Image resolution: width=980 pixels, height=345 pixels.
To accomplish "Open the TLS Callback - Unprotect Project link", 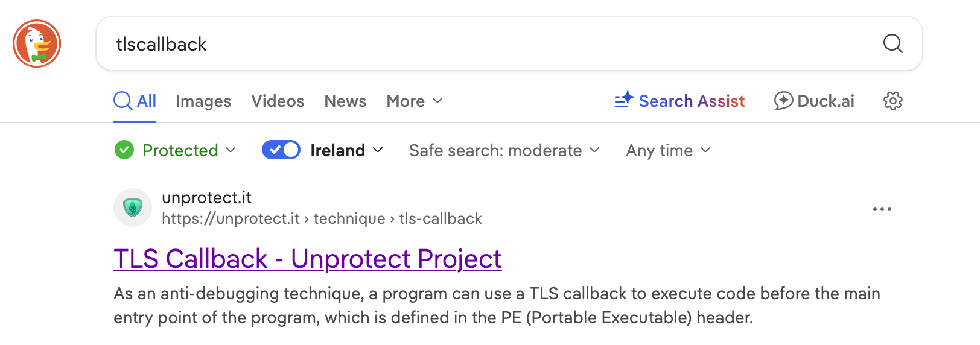I will 307,259.
